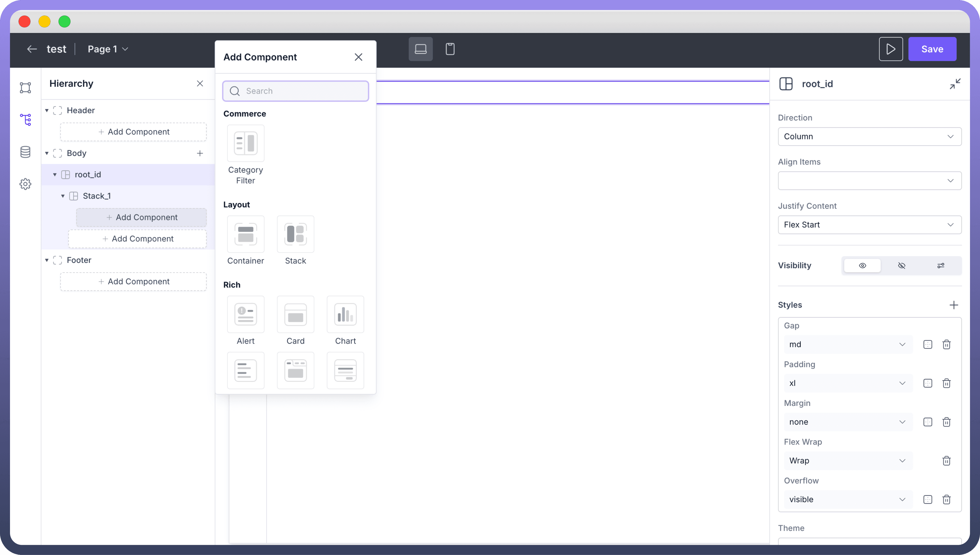Open the Hierarchy tree sidebar icon
980x555 pixels.
point(25,120)
